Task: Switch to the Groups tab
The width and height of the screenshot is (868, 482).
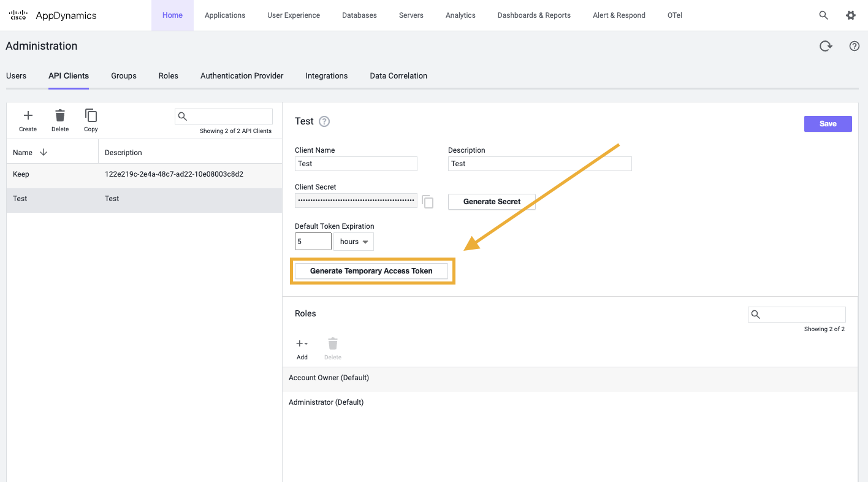Action: tap(124, 76)
